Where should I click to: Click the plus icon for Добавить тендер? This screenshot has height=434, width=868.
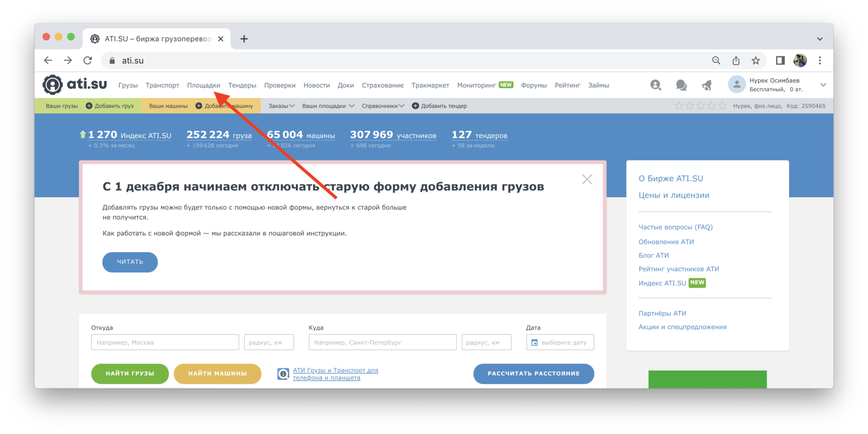click(415, 106)
